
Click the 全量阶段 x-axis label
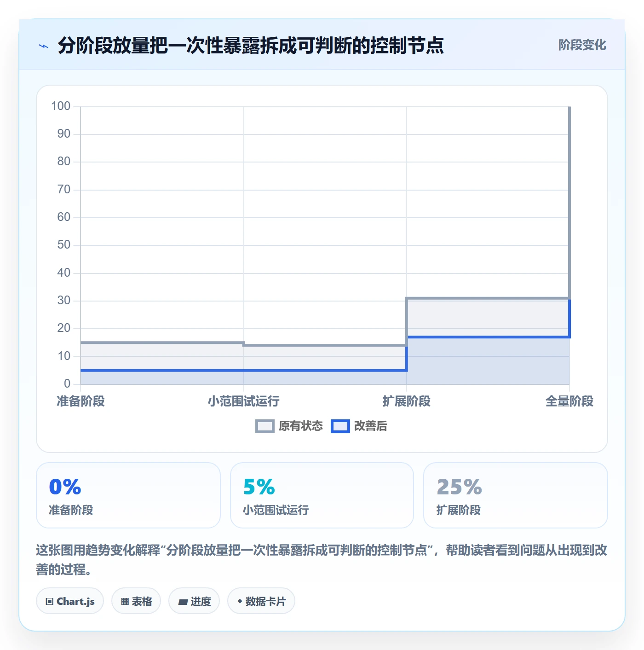(x=569, y=401)
